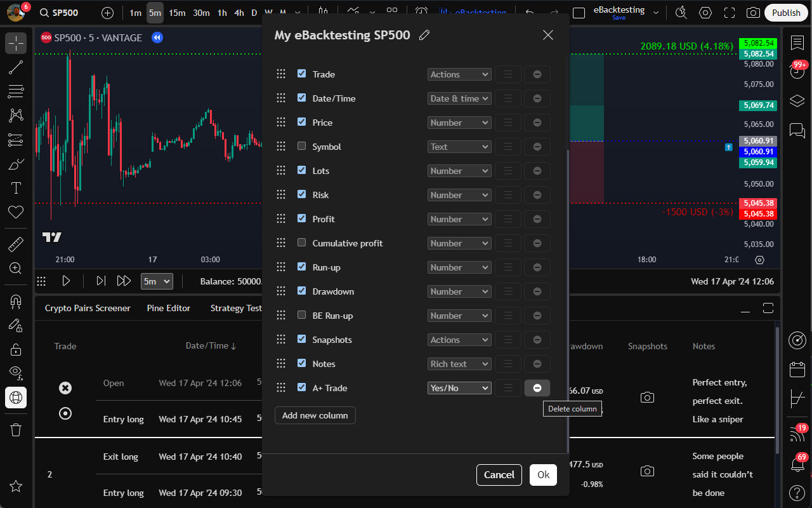Select the ruler measure tool
Image resolution: width=812 pixels, height=508 pixels.
(x=16, y=244)
